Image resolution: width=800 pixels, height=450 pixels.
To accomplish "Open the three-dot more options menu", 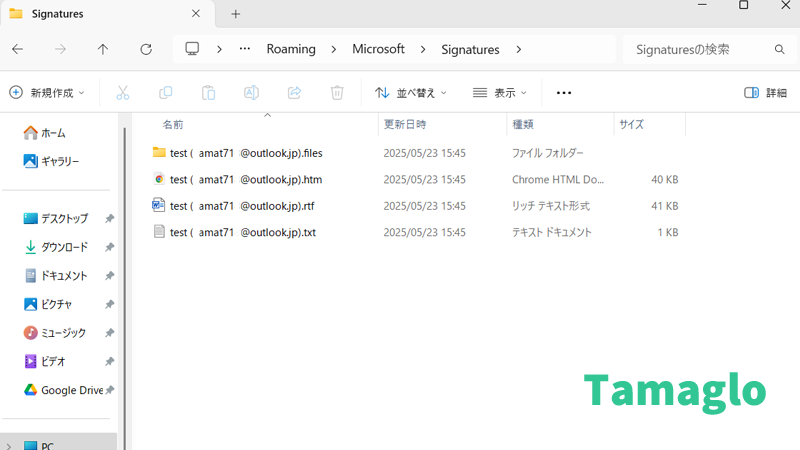I will click(x=563, y=92).
